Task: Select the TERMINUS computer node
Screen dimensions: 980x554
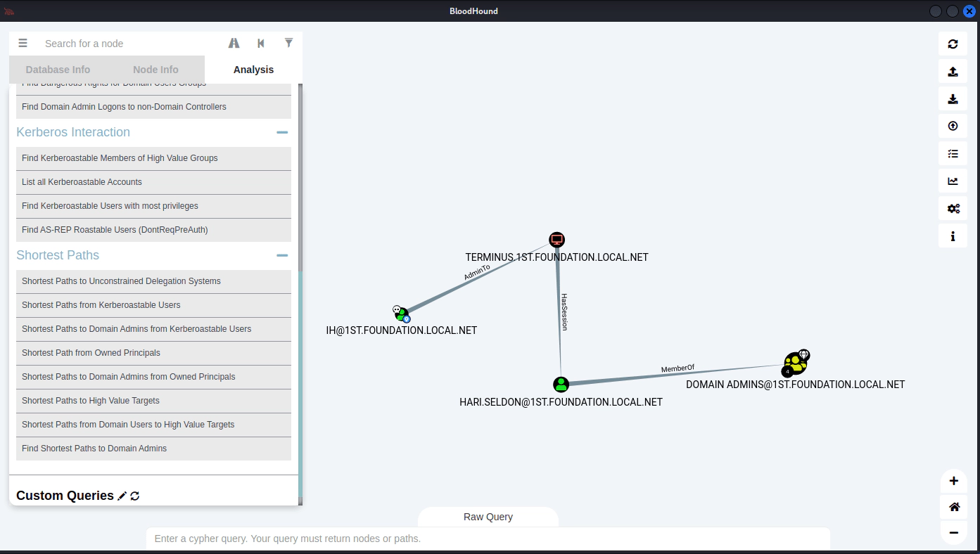Action: pos(556,240)
